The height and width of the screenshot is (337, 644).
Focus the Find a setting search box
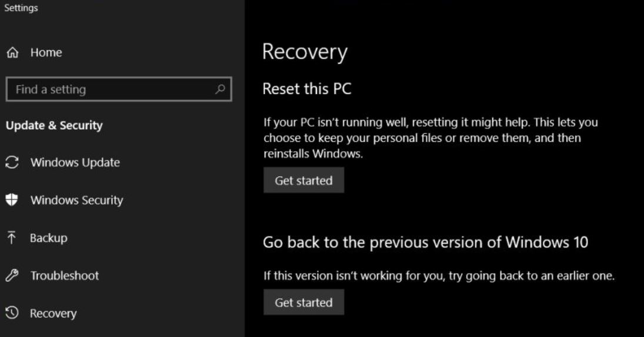tap(119, 89)
